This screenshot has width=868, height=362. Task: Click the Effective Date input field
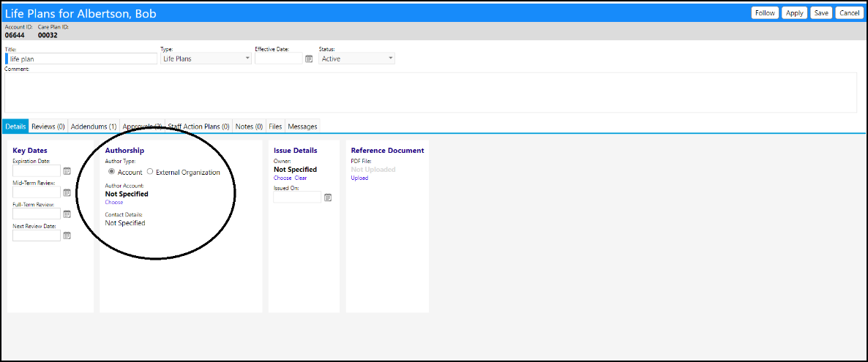click(x=278, y=59)
